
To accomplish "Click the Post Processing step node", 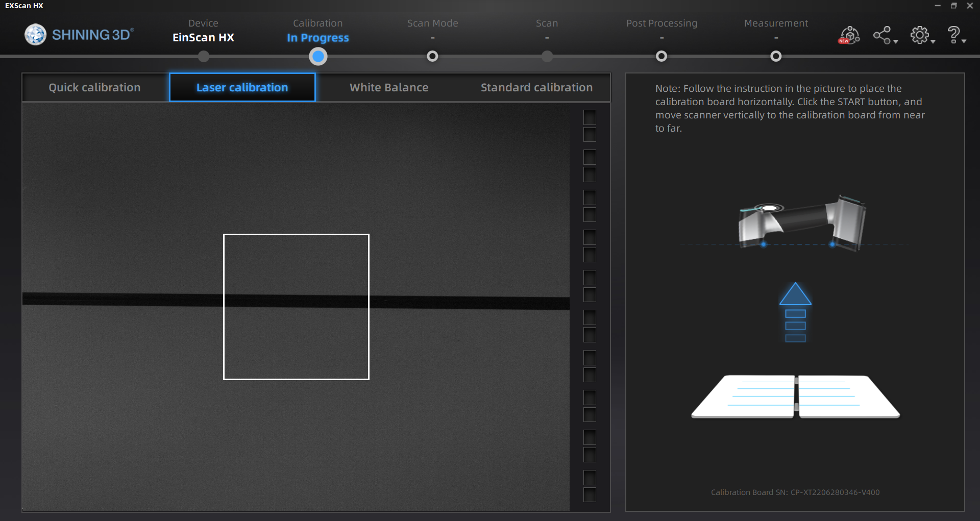I will coord(661,56).
